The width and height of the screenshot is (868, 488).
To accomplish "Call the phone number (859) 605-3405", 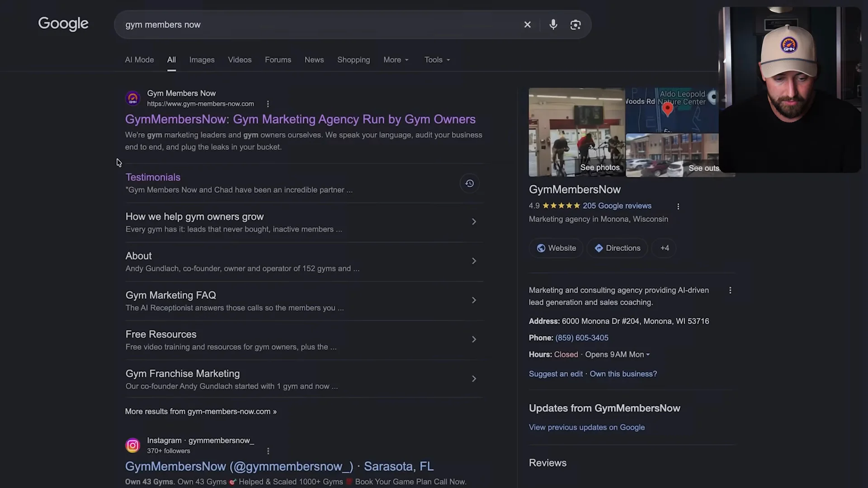I will pyautogui.click(x=581, y=338).
